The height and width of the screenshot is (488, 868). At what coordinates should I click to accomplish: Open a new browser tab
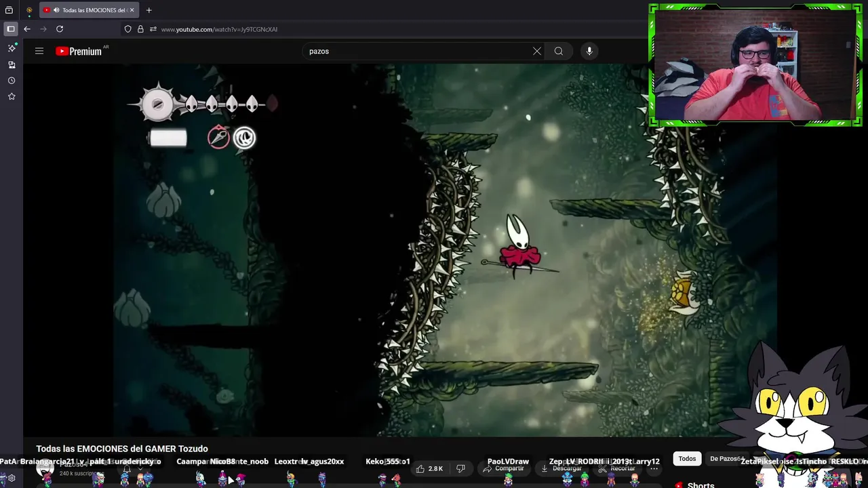(149, 10)
